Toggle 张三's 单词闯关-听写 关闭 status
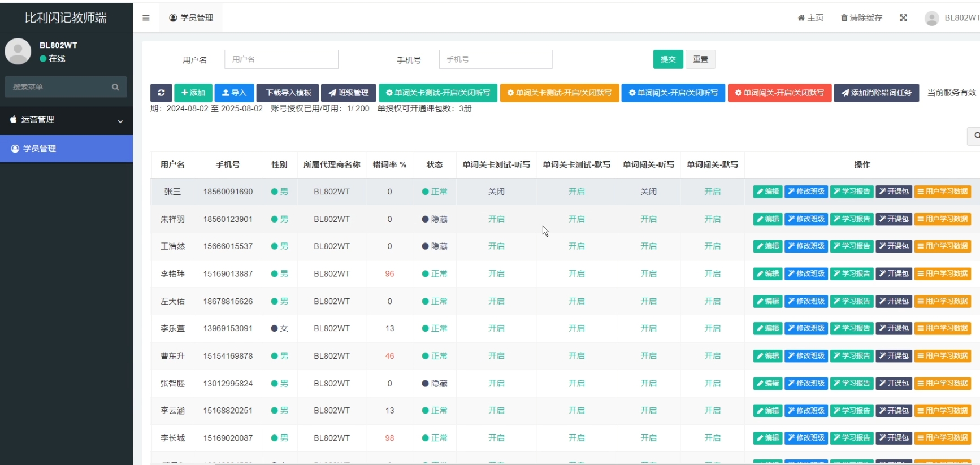Viewport: 980px width, 465px height. pyautogui.click(x=648, y=192)
